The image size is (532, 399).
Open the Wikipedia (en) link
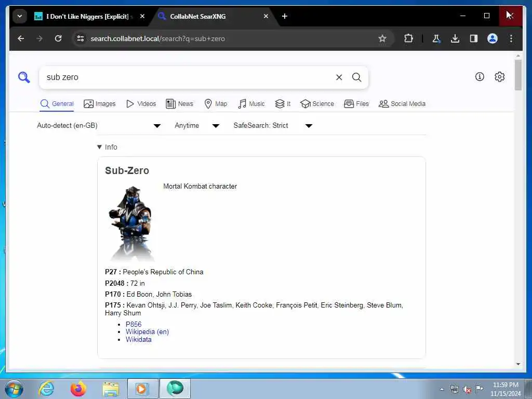147,332
